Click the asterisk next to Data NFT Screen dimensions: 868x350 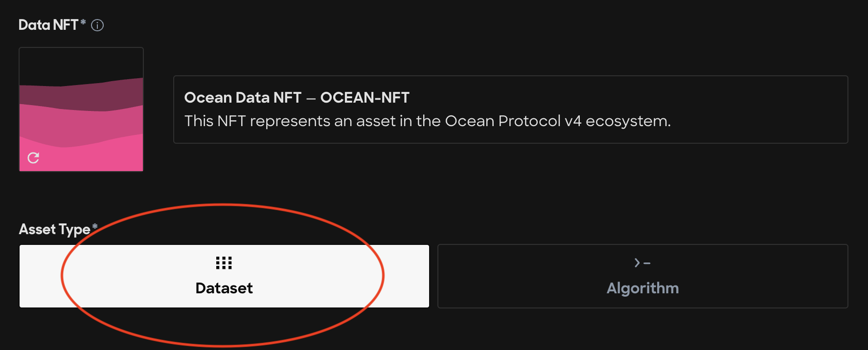pyautogui.click(x=83, y=22)
